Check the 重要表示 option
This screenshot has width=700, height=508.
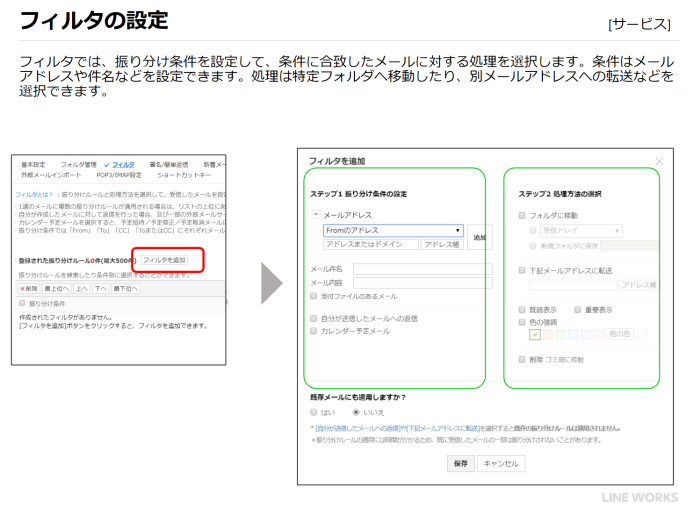pyautogui.click(x=577, y=309)
